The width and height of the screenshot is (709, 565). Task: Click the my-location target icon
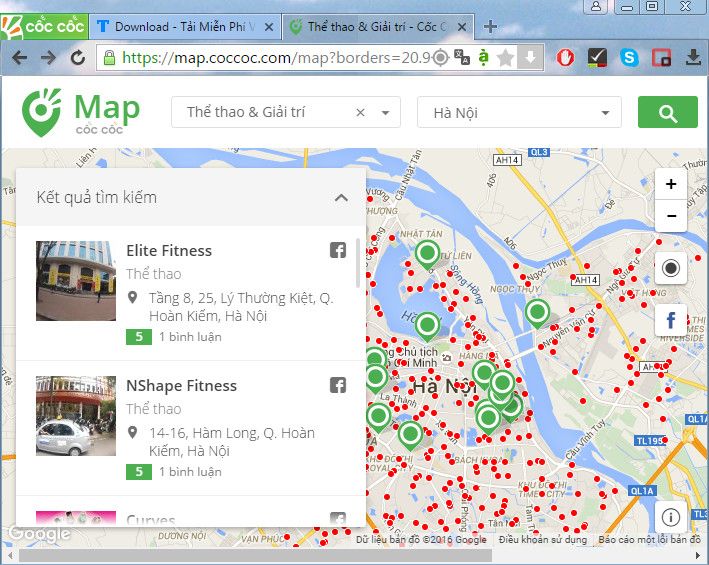(x=670, y=268)
